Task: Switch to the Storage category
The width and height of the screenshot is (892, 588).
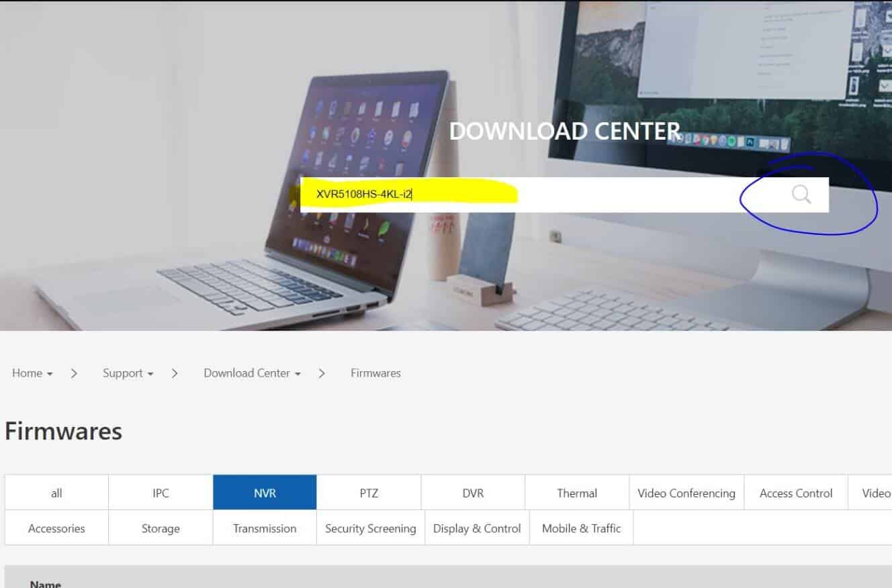Action: coord(160,528)
